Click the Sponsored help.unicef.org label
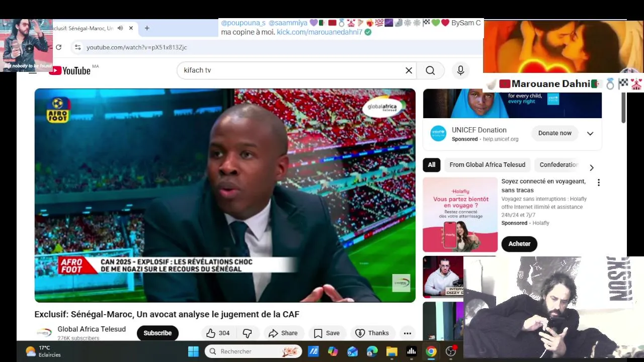 pyautogui.click(x=485, y=139)
